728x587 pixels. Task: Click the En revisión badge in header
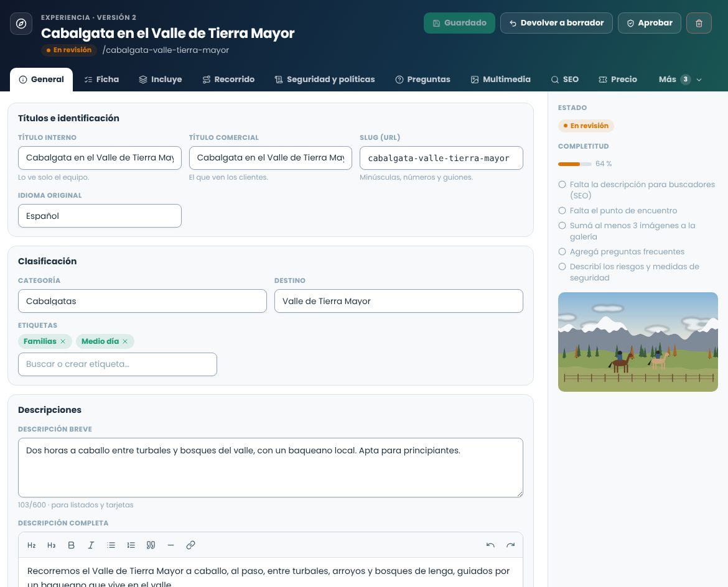[x=68, y=50]
